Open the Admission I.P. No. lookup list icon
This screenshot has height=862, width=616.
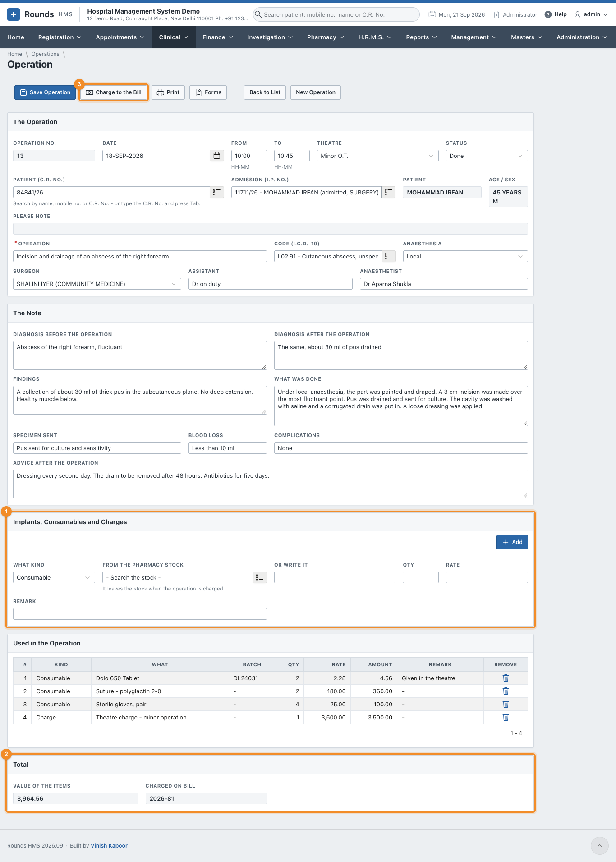[x=388, y=192]
